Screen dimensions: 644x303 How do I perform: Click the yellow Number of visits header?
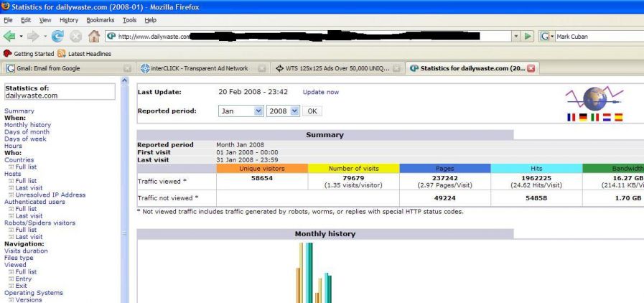(354, 168)
